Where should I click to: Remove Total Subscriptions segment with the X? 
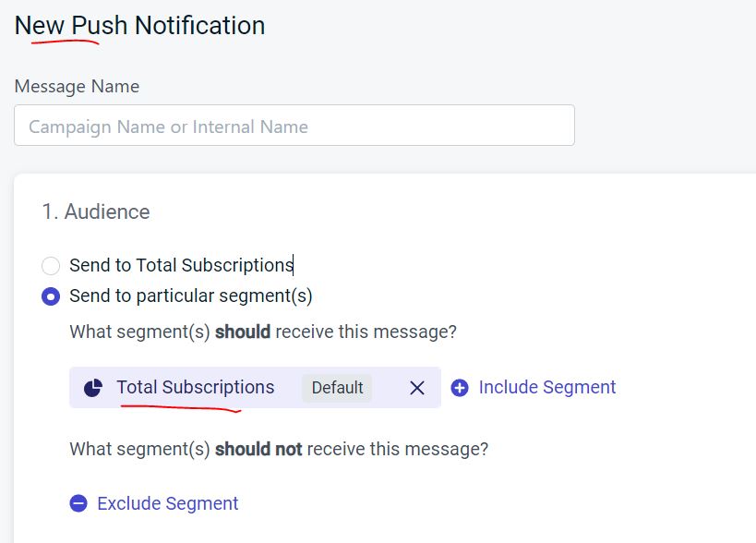(417, 388)
